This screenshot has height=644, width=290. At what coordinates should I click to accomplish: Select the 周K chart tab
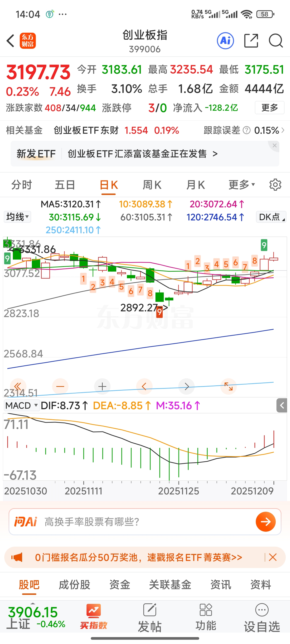pyautogui.click(x=152, y=185)
